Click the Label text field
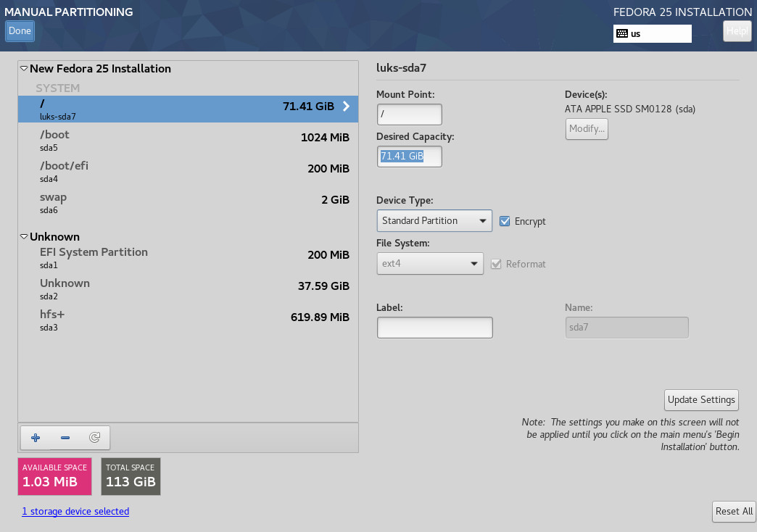The width and height of the screenshot is (757, 532). point(435,328)
